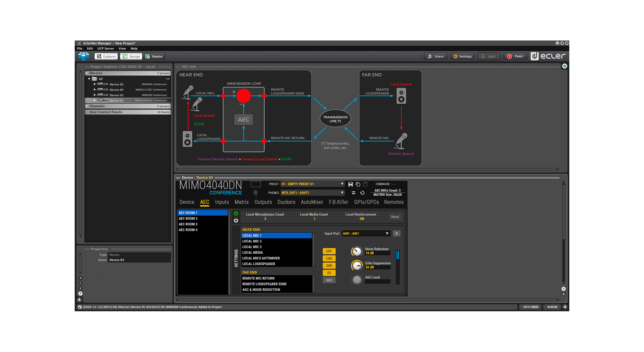Switch to Deploy mode in the toolbar
Image resolution: width=644 pixels, height=352 pixels.
click(154, 56)
